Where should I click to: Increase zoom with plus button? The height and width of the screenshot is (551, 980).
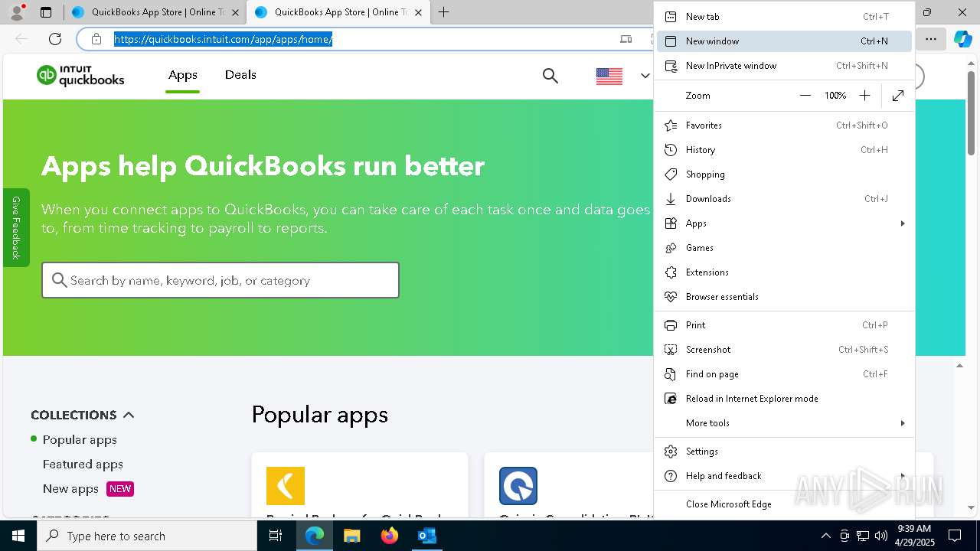864,96
